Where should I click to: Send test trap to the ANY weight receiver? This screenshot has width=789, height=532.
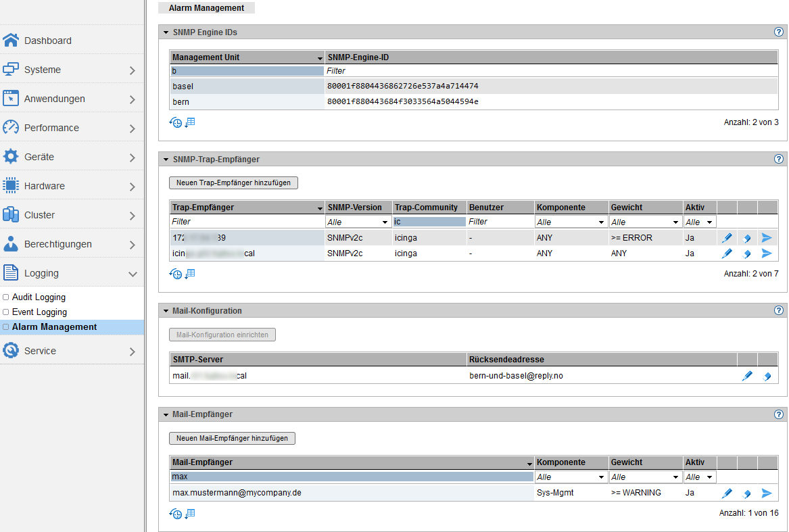coord(767,253)
